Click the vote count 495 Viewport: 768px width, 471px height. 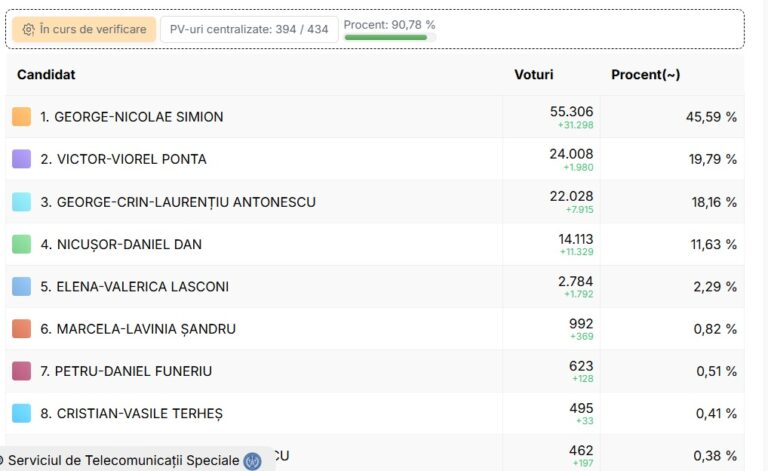[x=581, y=408]
